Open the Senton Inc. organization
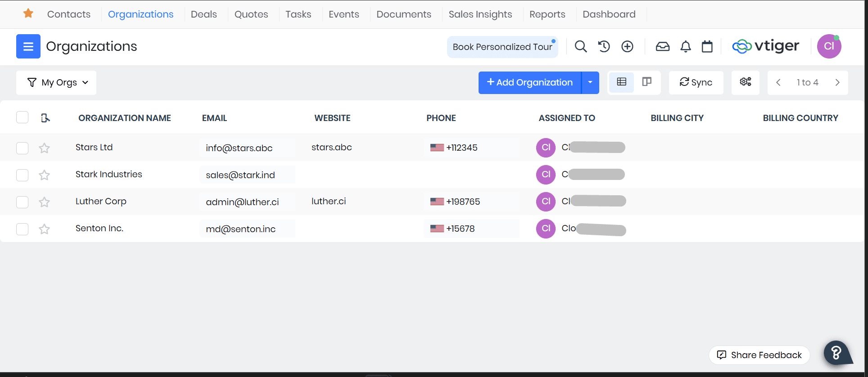The width and height of the screenshot is (868, 377). [99, 228]
